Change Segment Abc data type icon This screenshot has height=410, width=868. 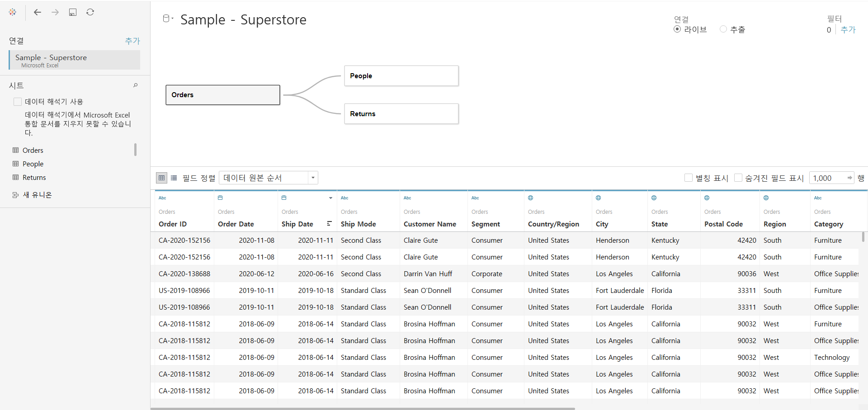coord(475,198)
